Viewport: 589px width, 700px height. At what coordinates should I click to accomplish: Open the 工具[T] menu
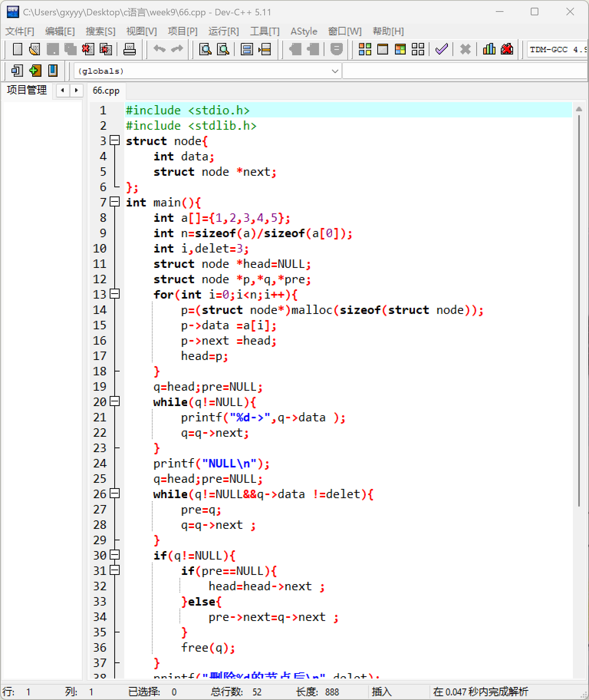click(265, 31)
